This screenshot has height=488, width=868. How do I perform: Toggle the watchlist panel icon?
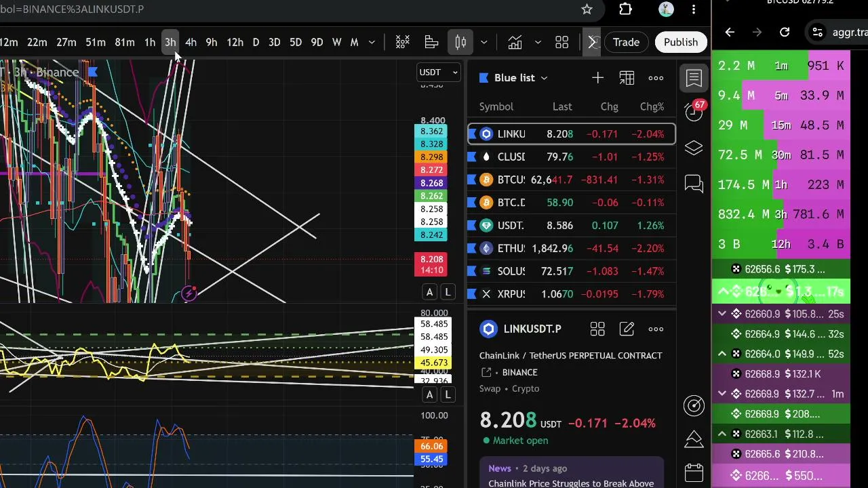[x=694, y=78]
